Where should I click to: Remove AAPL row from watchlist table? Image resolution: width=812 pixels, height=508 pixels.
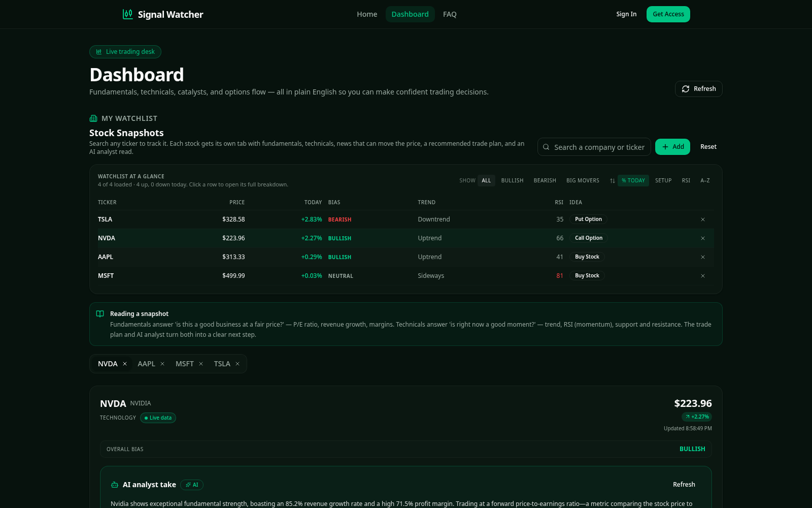703,257
